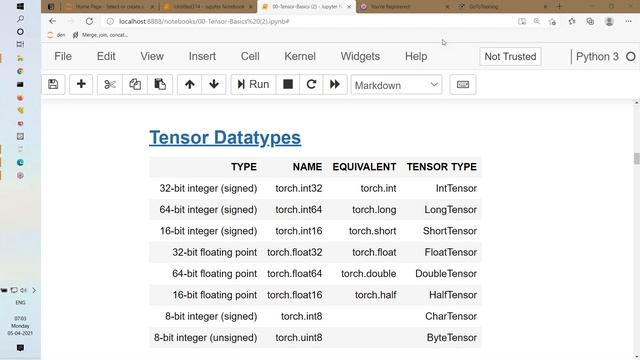
Task: Open the View menu
Action: tap(152, 56)
